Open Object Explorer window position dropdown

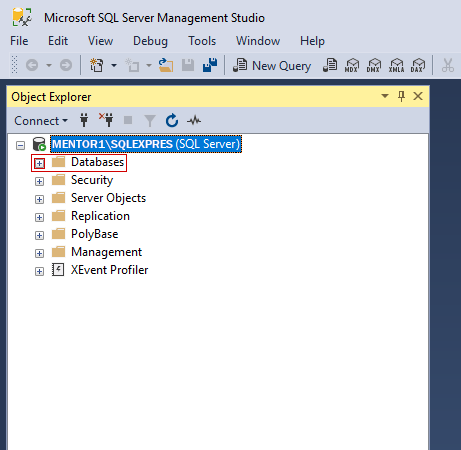click(x=385, y=96)
